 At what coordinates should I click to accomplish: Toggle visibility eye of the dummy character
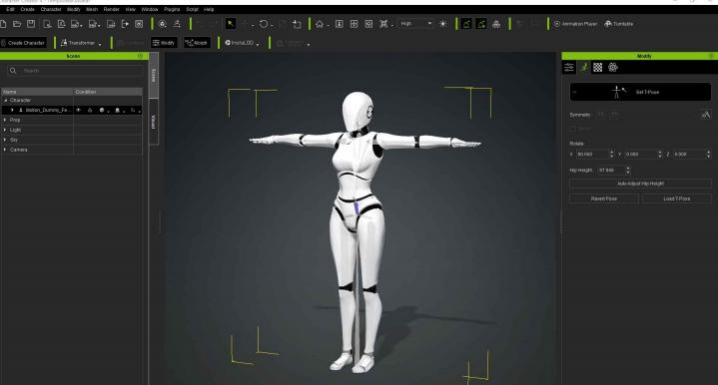click(78, 110)
